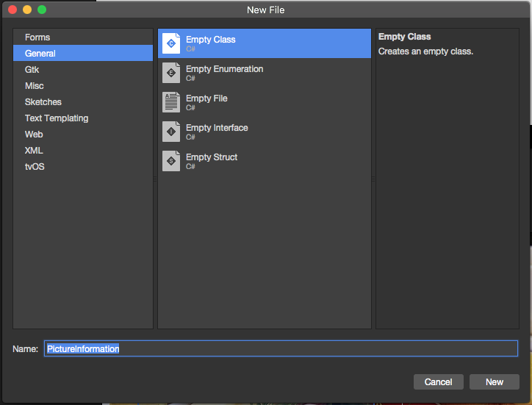Select the Empty File template label
The image size is (532, 405).
click(x=206, y=98)
